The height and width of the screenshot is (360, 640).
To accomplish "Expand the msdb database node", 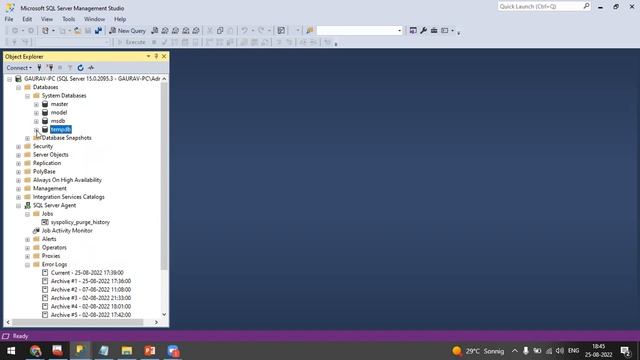I will tap(36, 121).
